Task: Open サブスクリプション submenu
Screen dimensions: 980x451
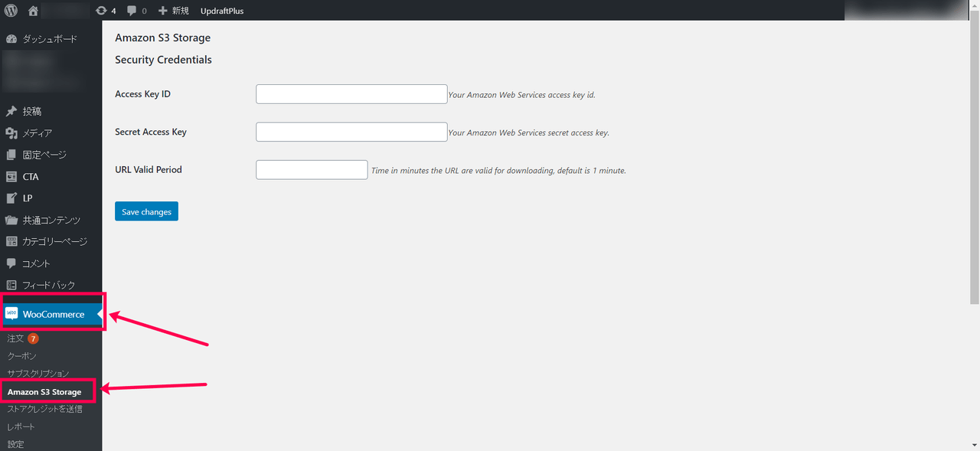Action: coord(38,374)
